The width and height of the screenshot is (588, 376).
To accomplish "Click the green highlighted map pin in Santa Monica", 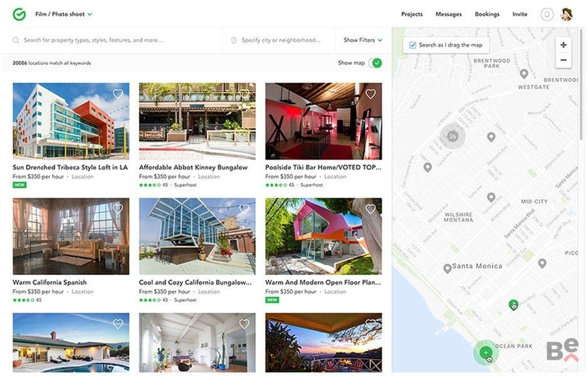I will 513,305.
